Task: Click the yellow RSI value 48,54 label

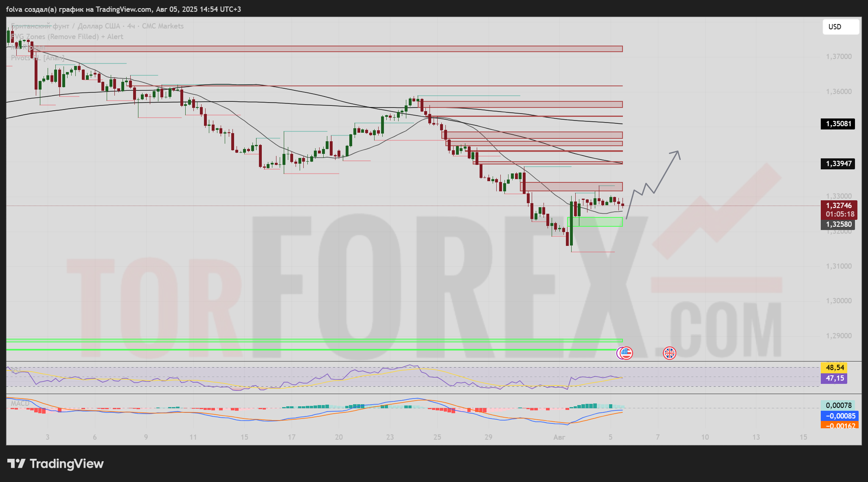Action: click(834, 368)
